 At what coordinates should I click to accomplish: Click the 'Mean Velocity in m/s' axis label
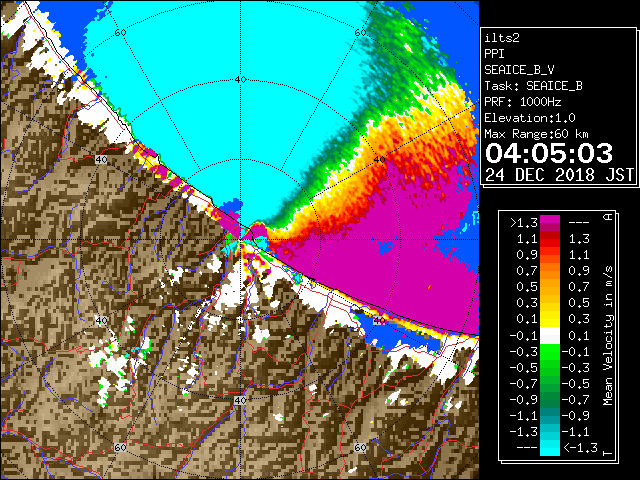(x=608, y=336)
